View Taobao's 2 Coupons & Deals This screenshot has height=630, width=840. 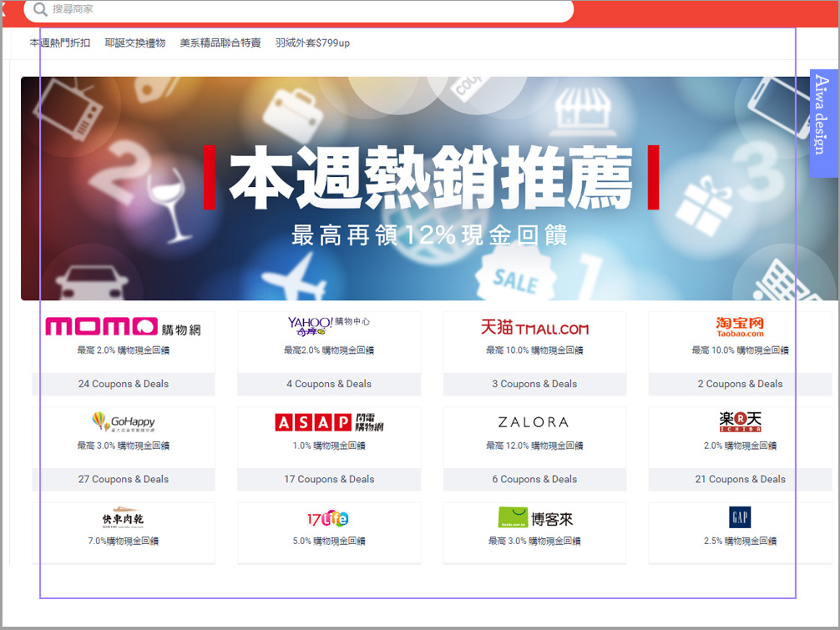(741, 384)
